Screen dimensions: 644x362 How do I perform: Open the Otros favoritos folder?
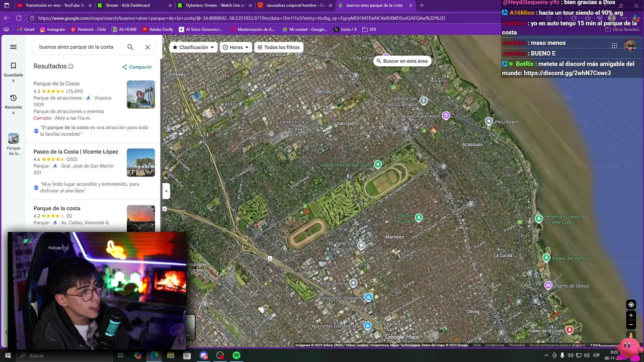tap(622, 30)
